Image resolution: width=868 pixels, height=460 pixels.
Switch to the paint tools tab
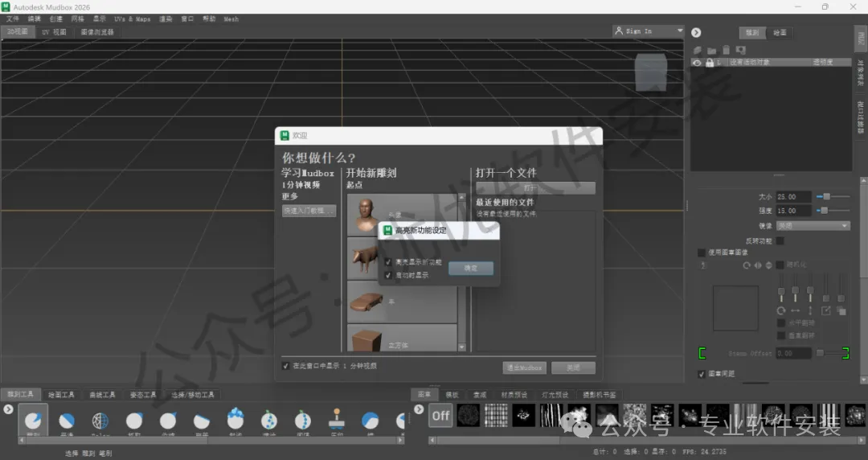coord(61,395)
